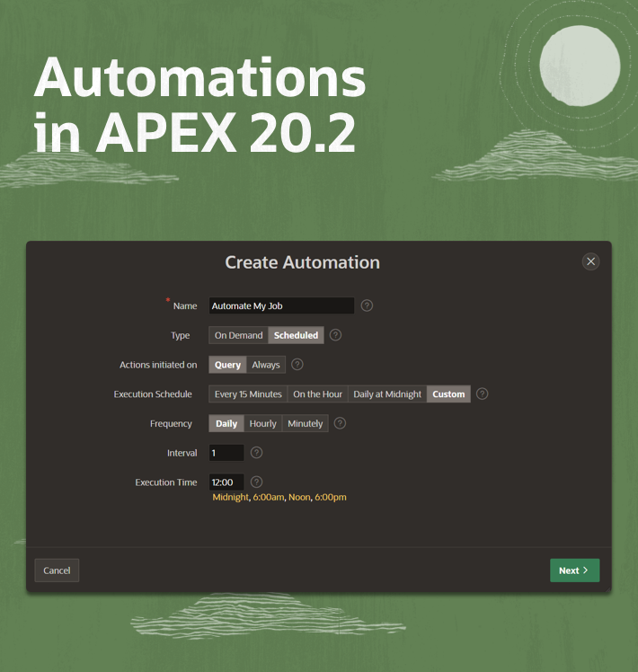Image resolution: width=638 pixels, height=672 pixels.
Task: Click the Automations in APEX 20.2 heading
Action: 199,105
